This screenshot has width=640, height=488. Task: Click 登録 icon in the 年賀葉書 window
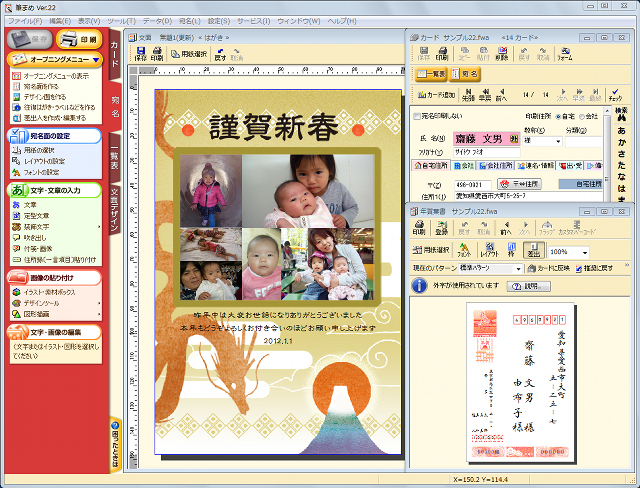click(442, 228)
